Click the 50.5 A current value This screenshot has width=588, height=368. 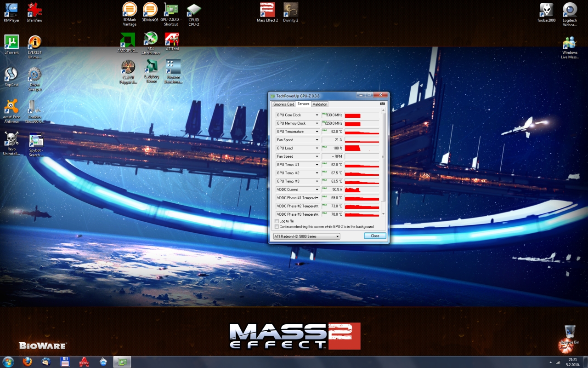pyautogui.click(x=332, y=190)
